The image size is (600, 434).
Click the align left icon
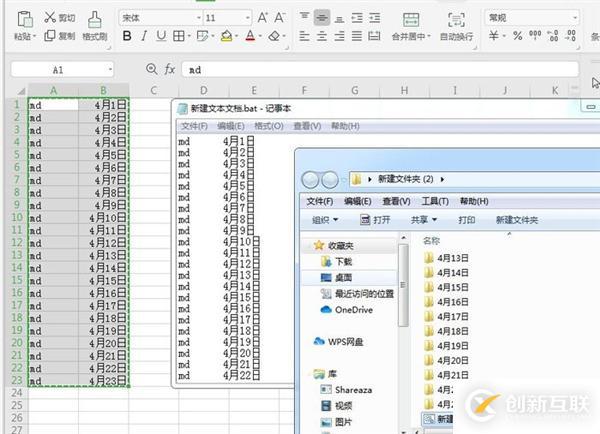pos(305,36)
